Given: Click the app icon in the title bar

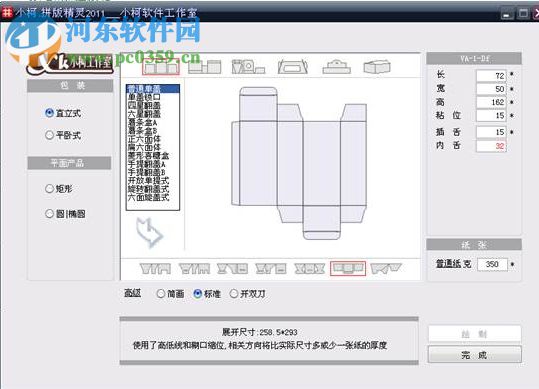Looking at the screenshot, I should click(7, 13).
